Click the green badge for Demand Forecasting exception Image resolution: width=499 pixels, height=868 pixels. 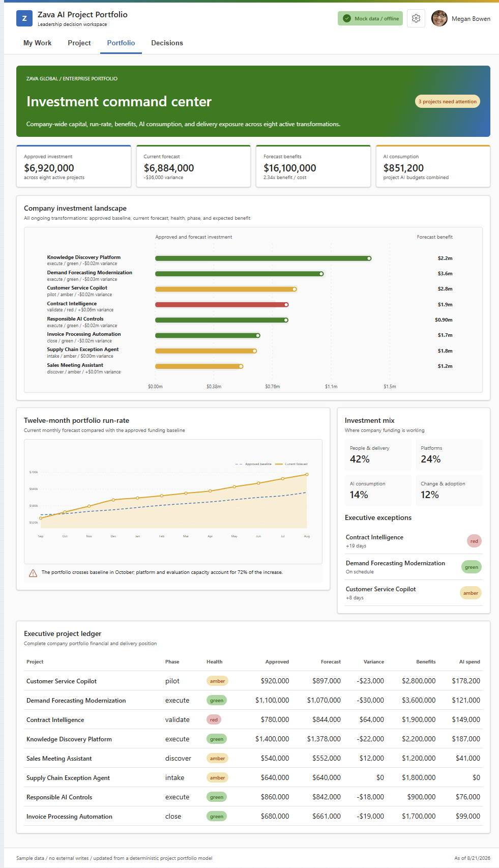pos(472,567)
